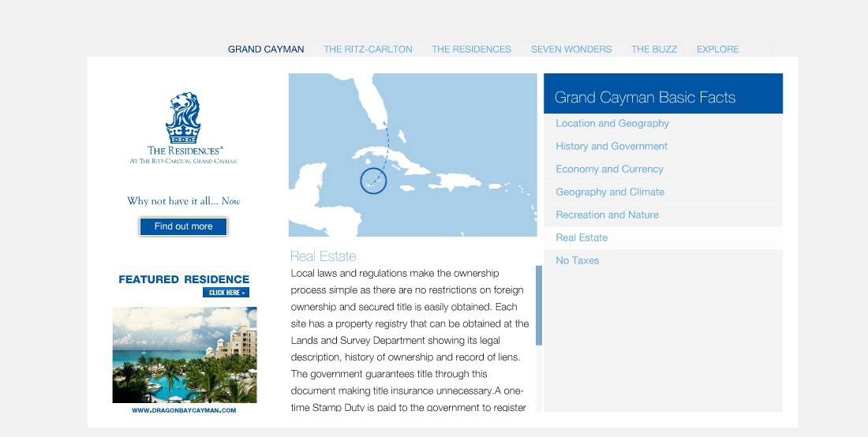The height and width of the screenshot is (437, 868).
Task: Click the Find out more button
Action: pyautogui.click(x=183, y=226)
